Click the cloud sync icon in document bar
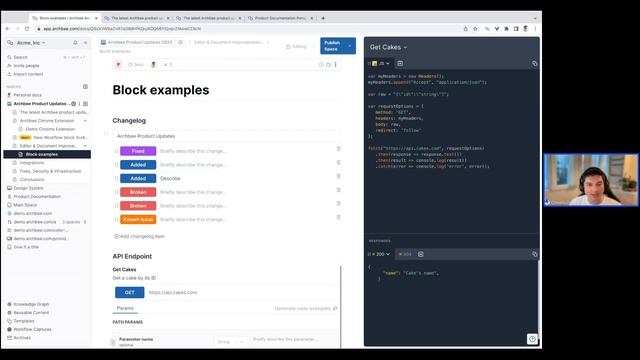This screenshot has height=360, width=640. pos(328,64)
